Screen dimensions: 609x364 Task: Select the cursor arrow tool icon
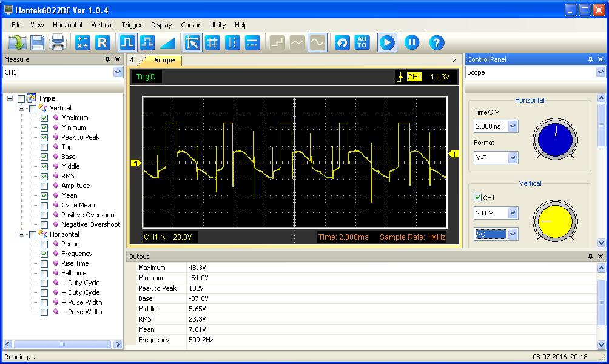point(192,42)
